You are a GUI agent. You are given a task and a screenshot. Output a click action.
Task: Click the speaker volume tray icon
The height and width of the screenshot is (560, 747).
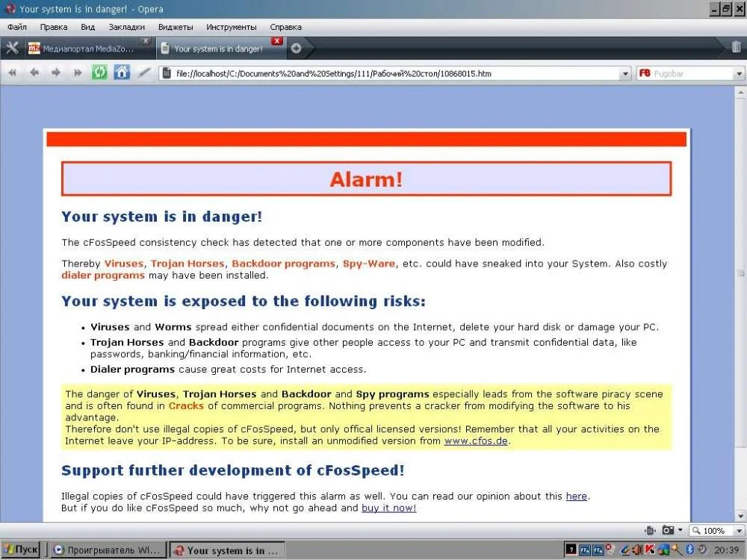tap(637, 550)
